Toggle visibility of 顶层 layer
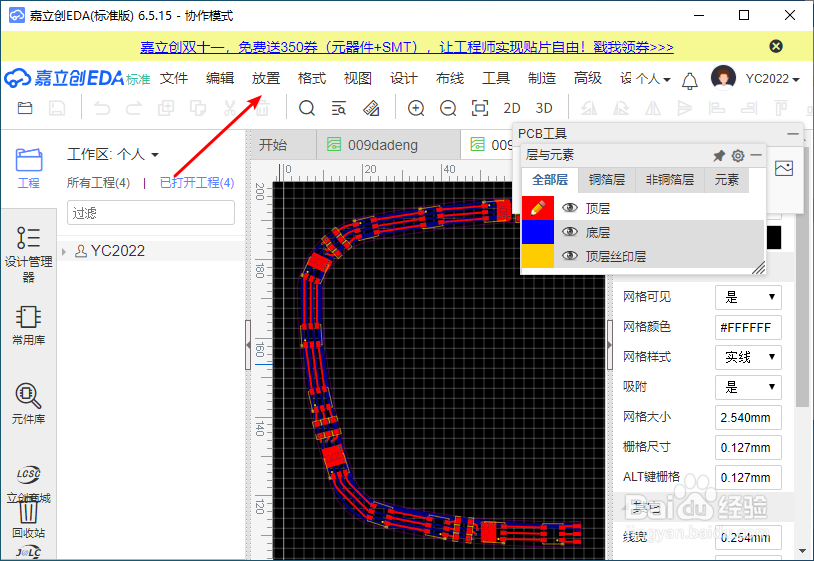Image resolution: width=814 pixels, height=561 pixels. coord(569,208)
